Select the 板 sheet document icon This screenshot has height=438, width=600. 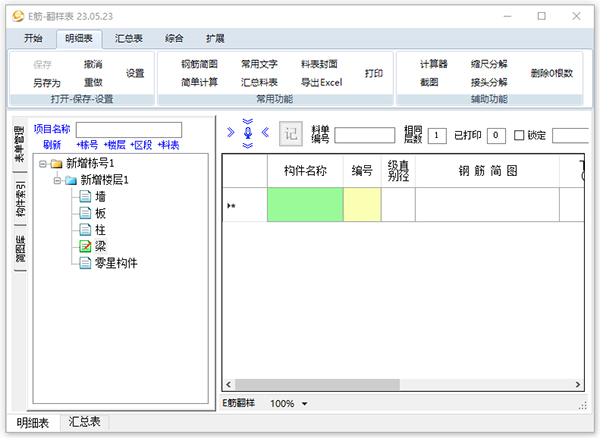click(85, 213)
